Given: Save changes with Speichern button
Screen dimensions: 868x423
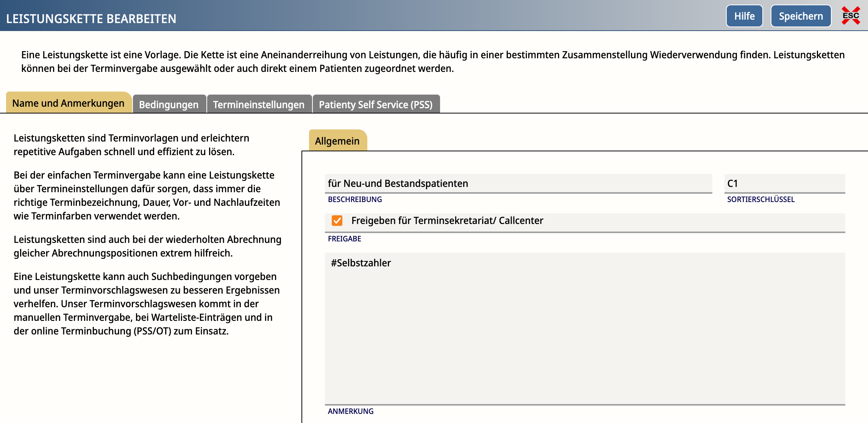Looking at the screenshot, I should (x=801, y=16).
